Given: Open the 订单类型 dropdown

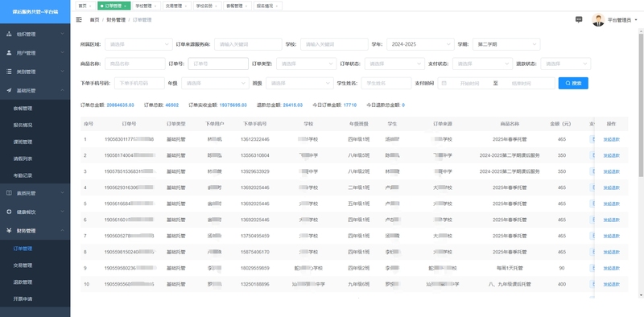Looking at the screenshot, I should click(x=307, y=64).
